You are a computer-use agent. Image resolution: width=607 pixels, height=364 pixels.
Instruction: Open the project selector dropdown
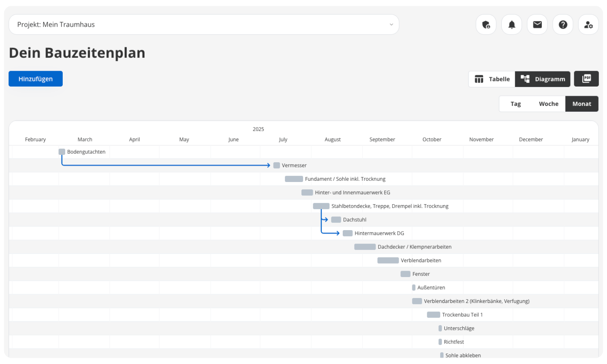204,25
